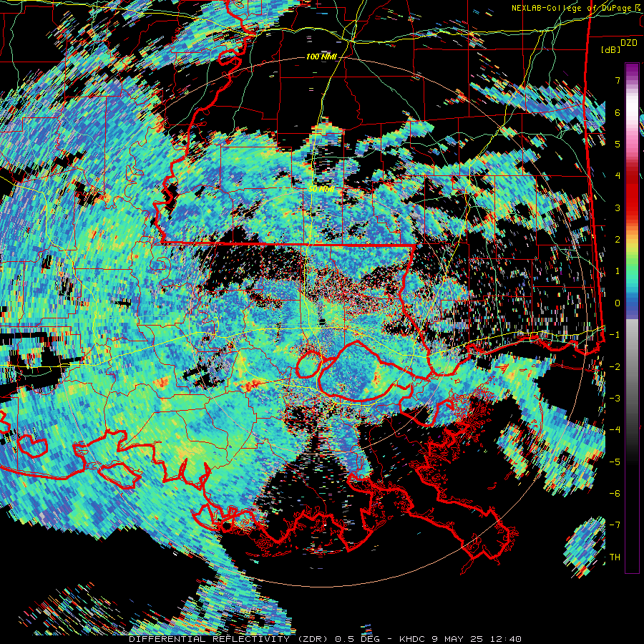Click the 3 value on the scale
The image size is (644, 644).
click(618, 208)
